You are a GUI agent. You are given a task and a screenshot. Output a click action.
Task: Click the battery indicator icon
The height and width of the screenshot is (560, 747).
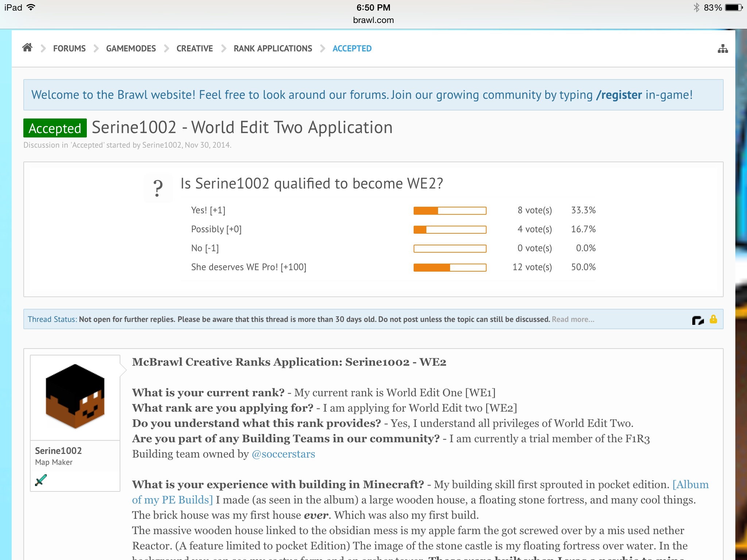[734, 7]
